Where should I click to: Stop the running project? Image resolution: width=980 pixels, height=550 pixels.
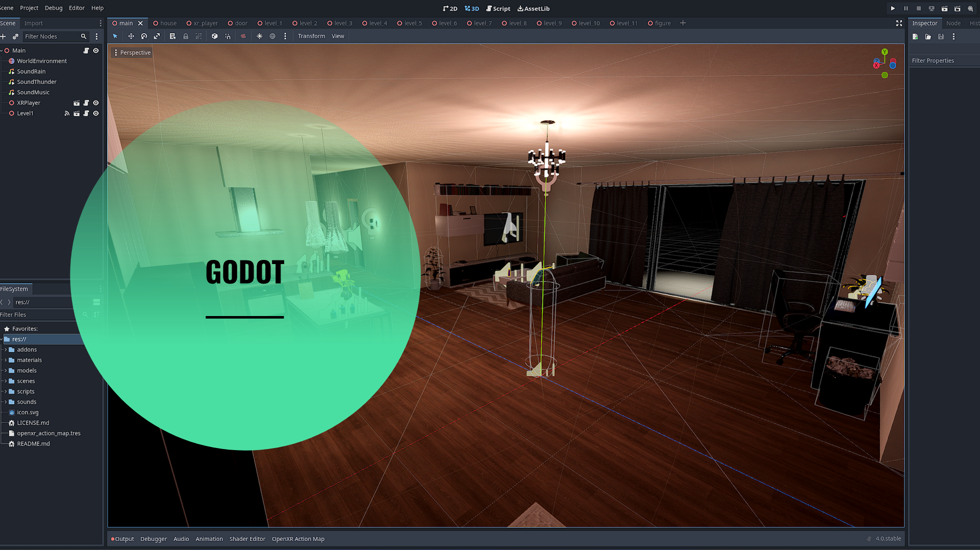(919, 9)
